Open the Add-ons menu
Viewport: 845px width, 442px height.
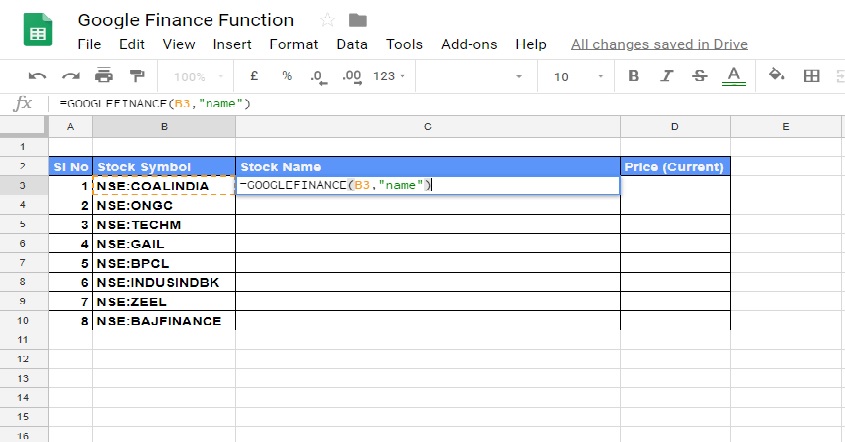470,44
